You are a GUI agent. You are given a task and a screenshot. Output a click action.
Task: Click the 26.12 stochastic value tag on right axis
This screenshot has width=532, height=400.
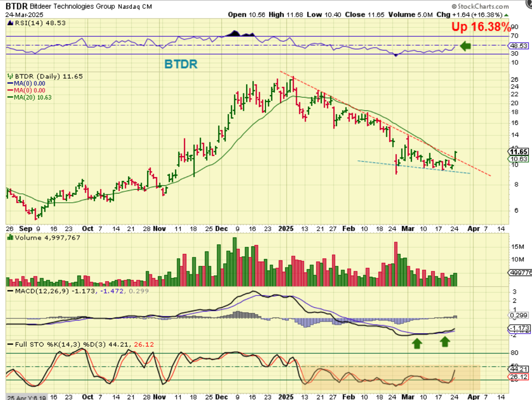[x=519, y=376]
